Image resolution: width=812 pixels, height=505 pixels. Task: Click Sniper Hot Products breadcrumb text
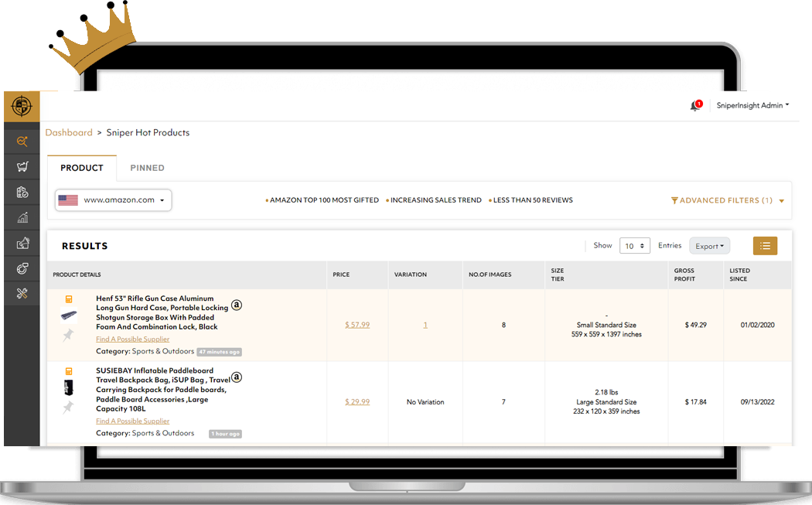148,132
